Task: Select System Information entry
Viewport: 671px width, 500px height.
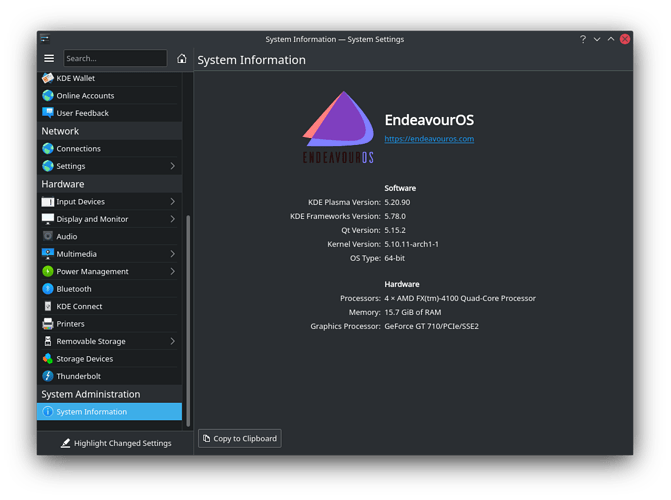Action: [110, 412]
